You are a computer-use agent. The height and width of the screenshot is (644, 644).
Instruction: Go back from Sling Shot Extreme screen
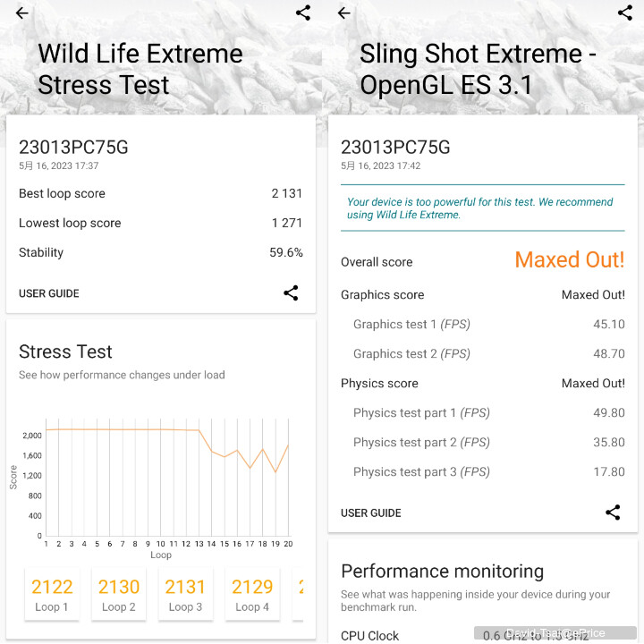pyautogui.click(x=344, y=13)
